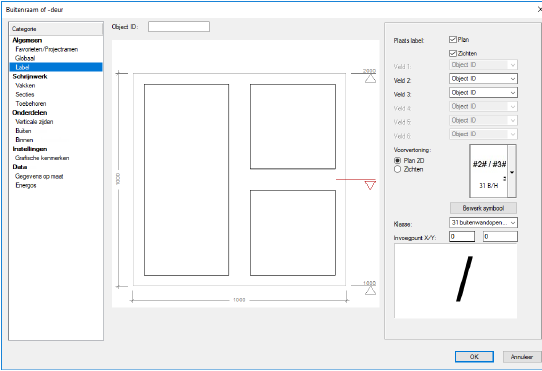Go to Vakken category
The height and width of the screenshot is (371, 542).
[x=25, y=85]
